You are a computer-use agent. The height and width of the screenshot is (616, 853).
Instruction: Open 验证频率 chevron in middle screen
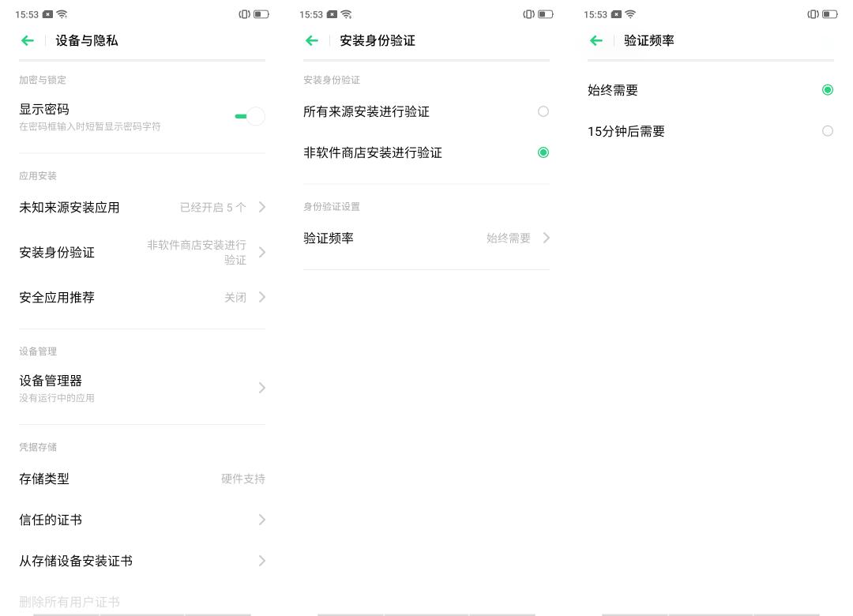point(547,238)
